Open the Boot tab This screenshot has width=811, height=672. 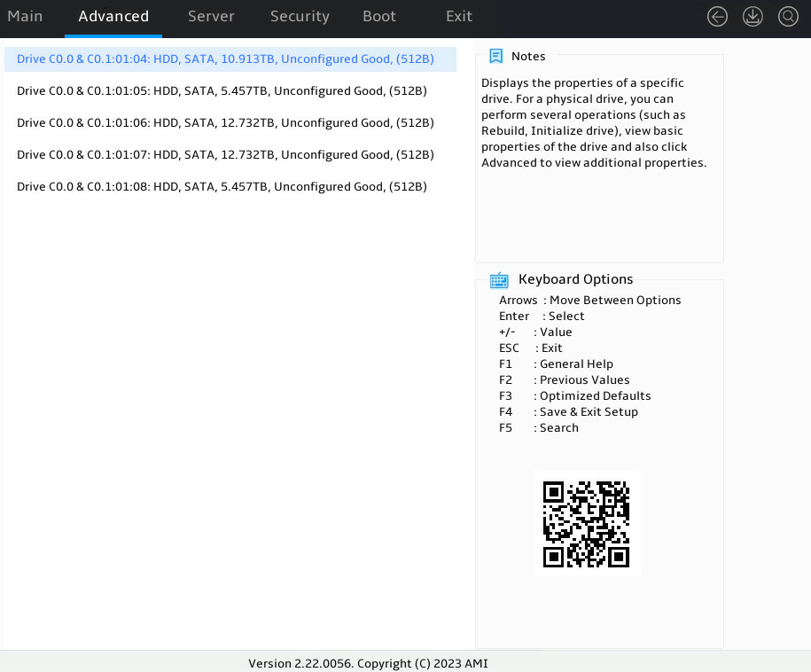point(379,17)
